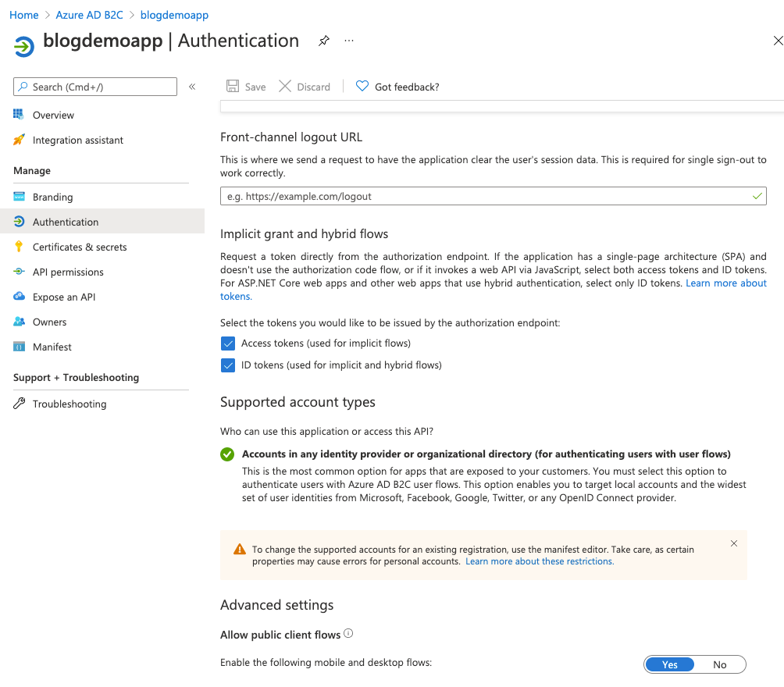Click search magnifier icon in sidebar search
The image size is (784, 687).
tap(23, 87)
